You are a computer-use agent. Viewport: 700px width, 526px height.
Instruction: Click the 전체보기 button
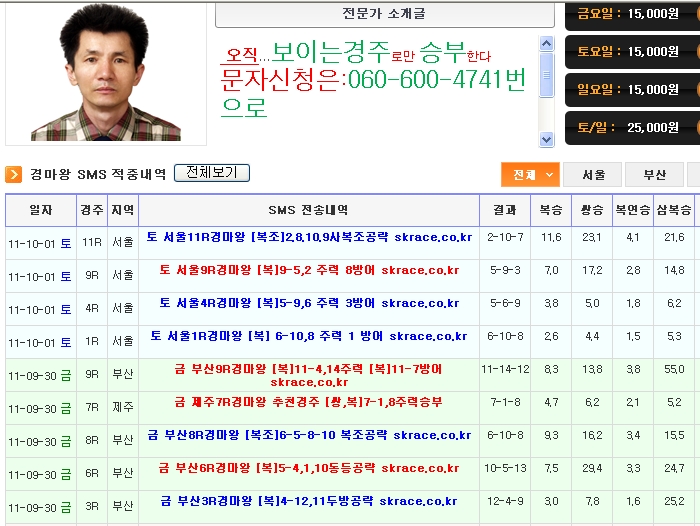coord(211,173)
